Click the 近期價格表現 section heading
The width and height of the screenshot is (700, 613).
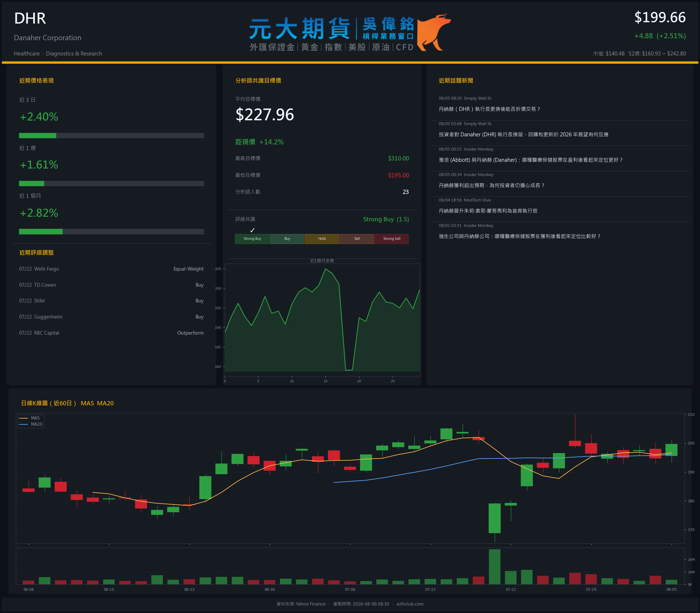click(x=37, y=81)
